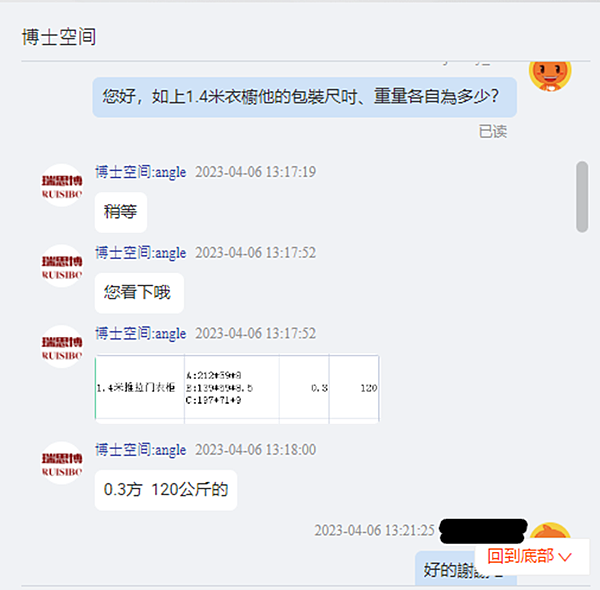Click sender name 博士空间:angle at 13:18:00

pyautogui.click(x=141, y=450)
